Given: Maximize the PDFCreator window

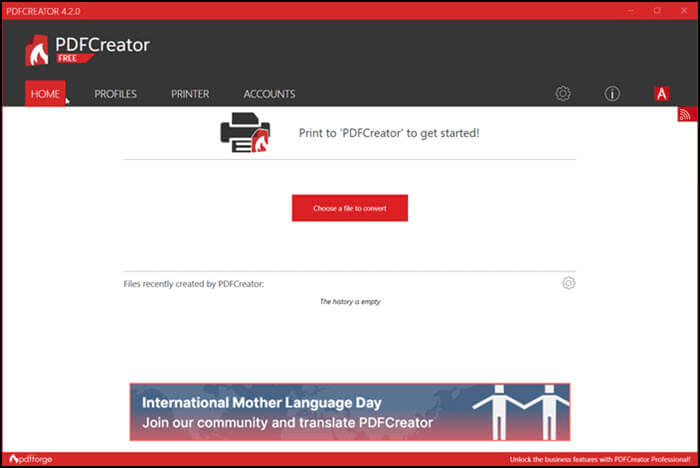Looking at the screenshot, I should 656,10.
